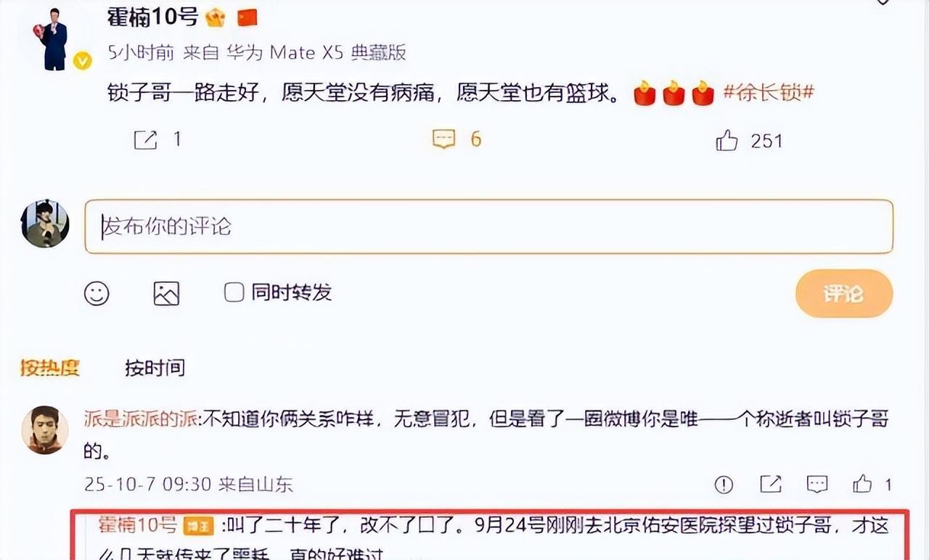Open 霍楠10号 profile name at top
929x560 pixels.
(x=152, y=17)
